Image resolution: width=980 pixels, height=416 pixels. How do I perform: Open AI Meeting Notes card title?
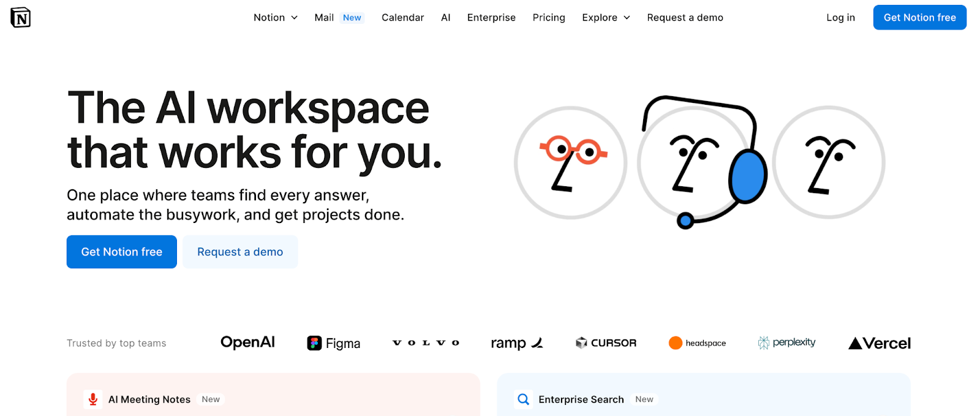(149, 399)
